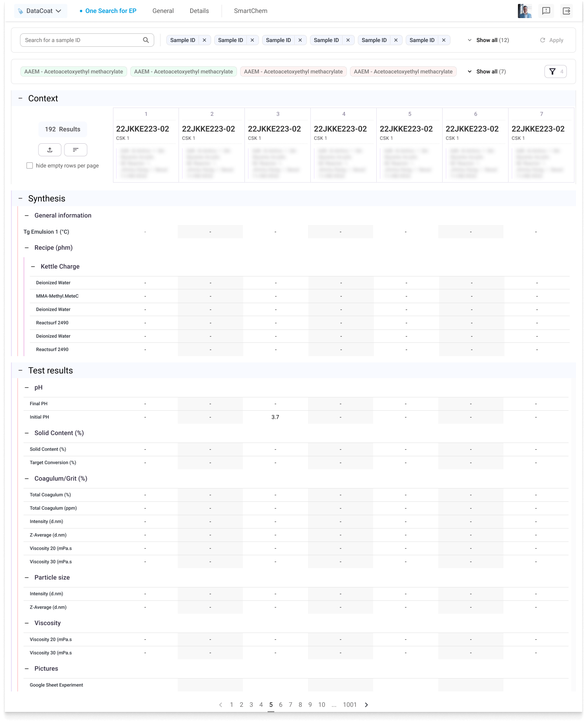
Task: Switch to the SmartChem tab
Action: tap(250, 11)
